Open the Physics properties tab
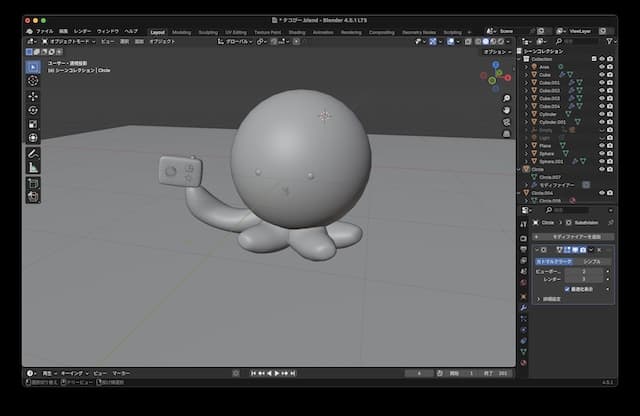Screen dimensions: 640x416 point(524,330)
